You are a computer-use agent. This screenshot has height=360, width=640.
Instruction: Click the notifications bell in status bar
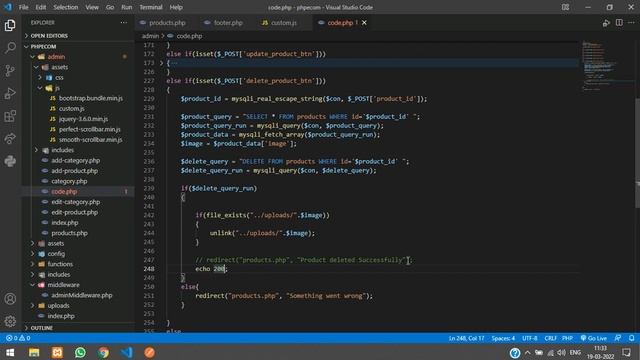tap(631, 338)
